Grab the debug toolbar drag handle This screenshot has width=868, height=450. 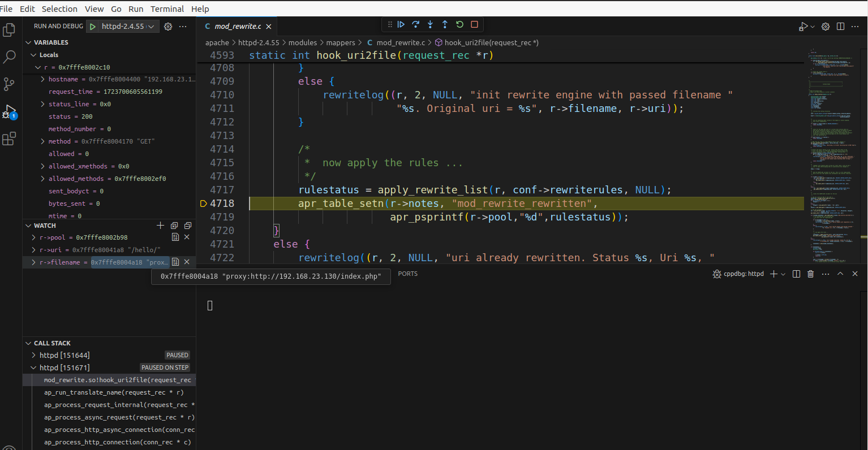[390, 24]
